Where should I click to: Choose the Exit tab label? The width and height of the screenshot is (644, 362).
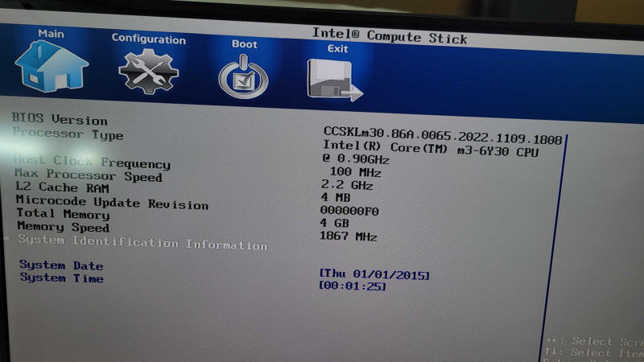337,49
